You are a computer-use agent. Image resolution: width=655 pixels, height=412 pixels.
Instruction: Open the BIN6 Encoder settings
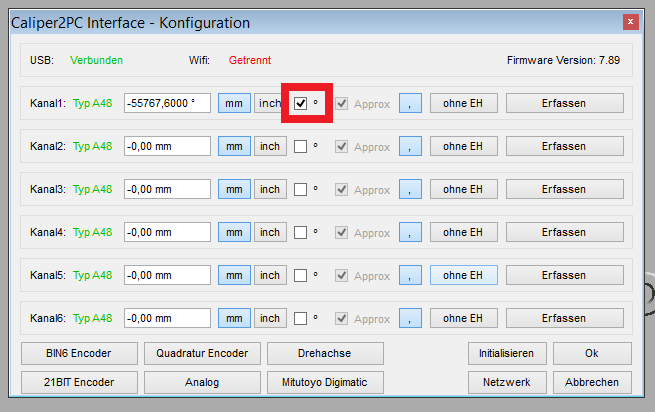coord(79,353)
